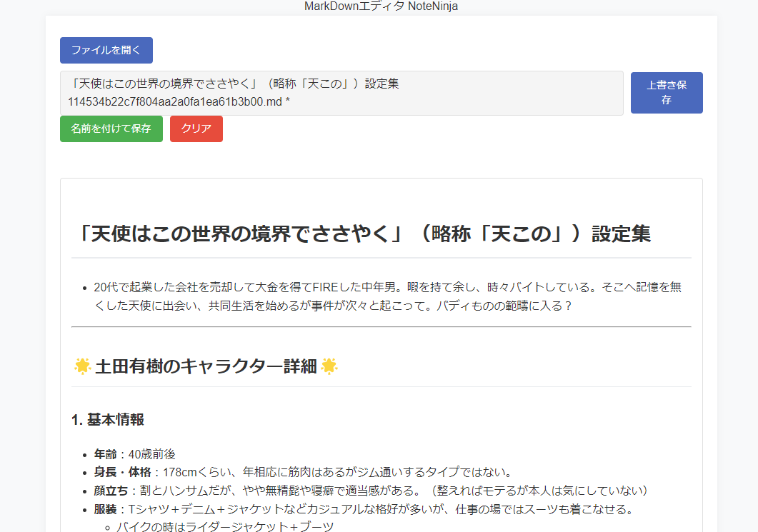Click the MarkDownエディタ NoteNinja page title

381,6
